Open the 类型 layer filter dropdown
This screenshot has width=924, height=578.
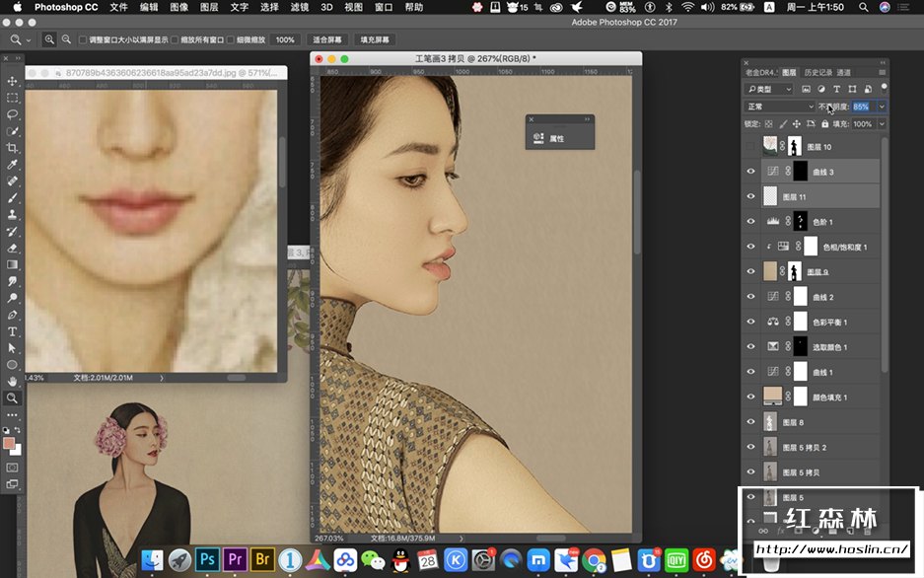(769, 89)
